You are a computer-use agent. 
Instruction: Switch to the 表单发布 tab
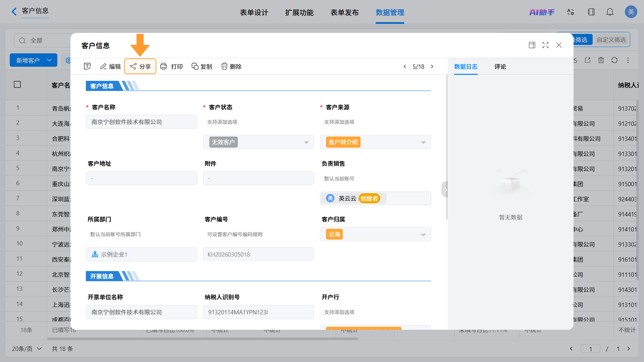pos(344,12)
